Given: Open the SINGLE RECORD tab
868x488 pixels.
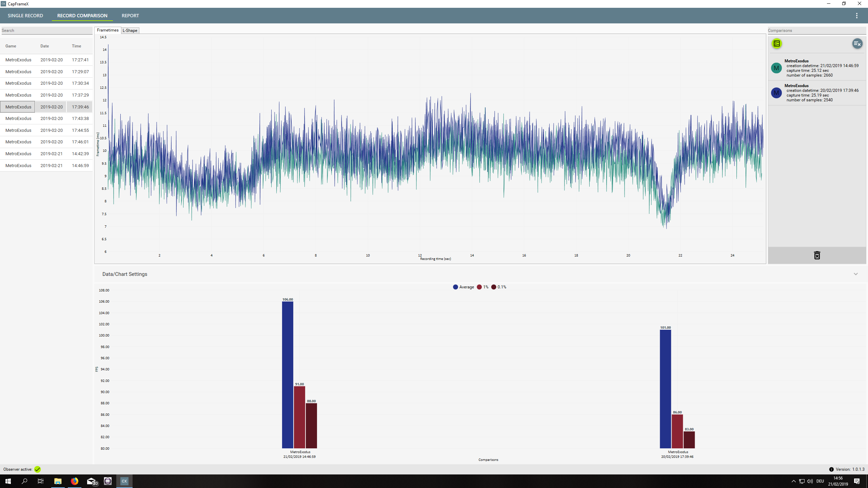Looking at the screenshot, I should pos(25,16).
